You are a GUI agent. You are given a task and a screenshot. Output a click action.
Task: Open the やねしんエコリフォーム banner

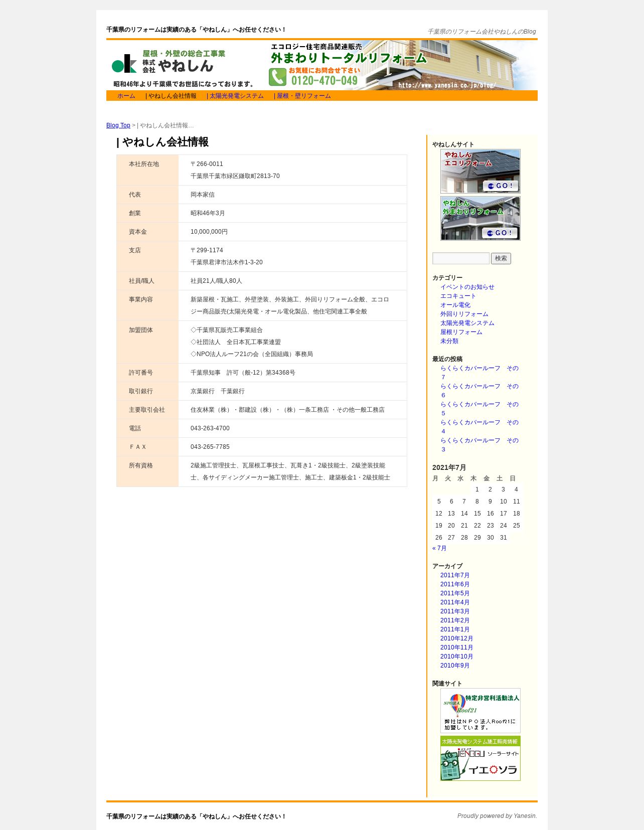(480, 171)
